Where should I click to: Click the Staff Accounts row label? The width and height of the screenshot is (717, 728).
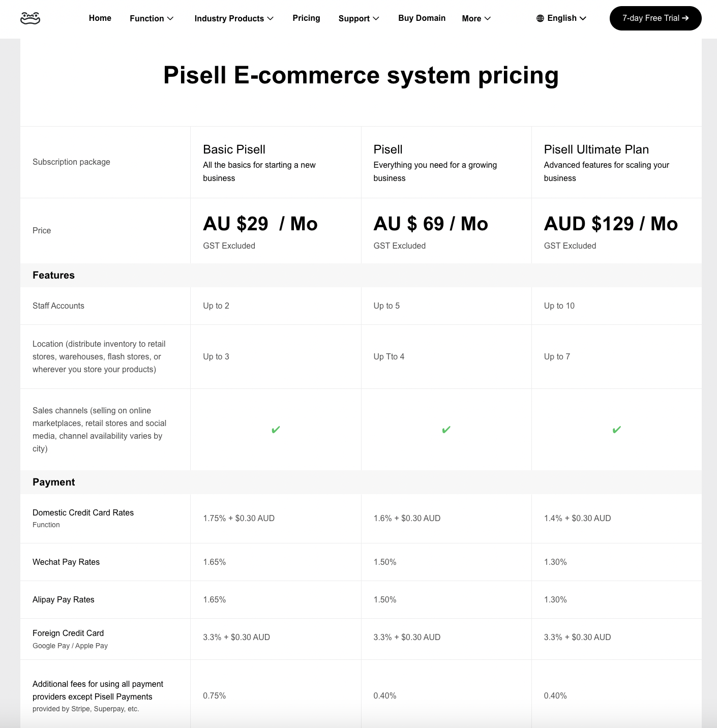click(x=58, y=306)
